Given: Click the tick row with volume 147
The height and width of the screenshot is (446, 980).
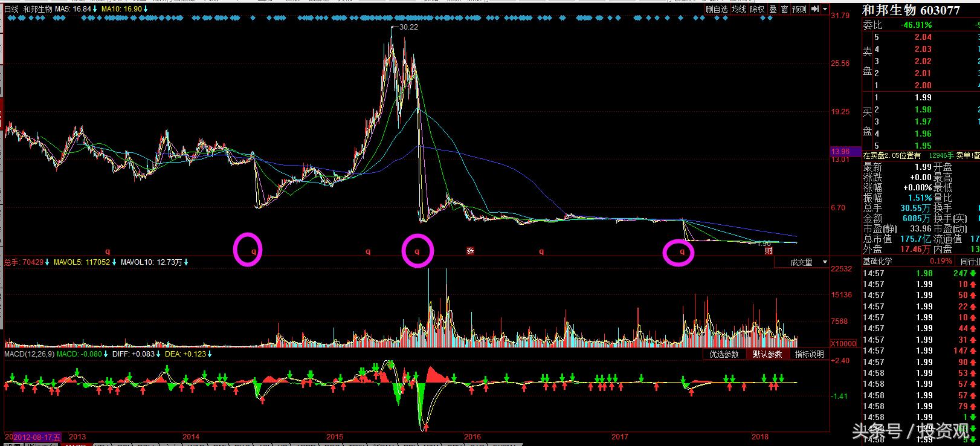Looking at the screenshot, I should [x=921, y=351].
